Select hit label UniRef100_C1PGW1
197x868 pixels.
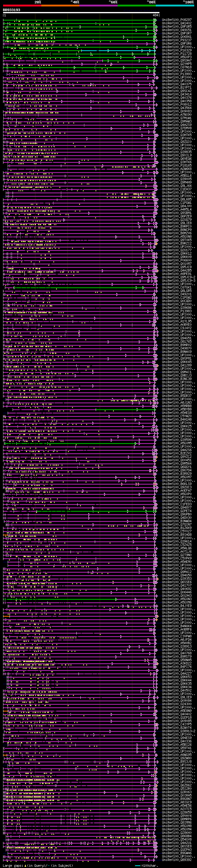click(177, 203)
